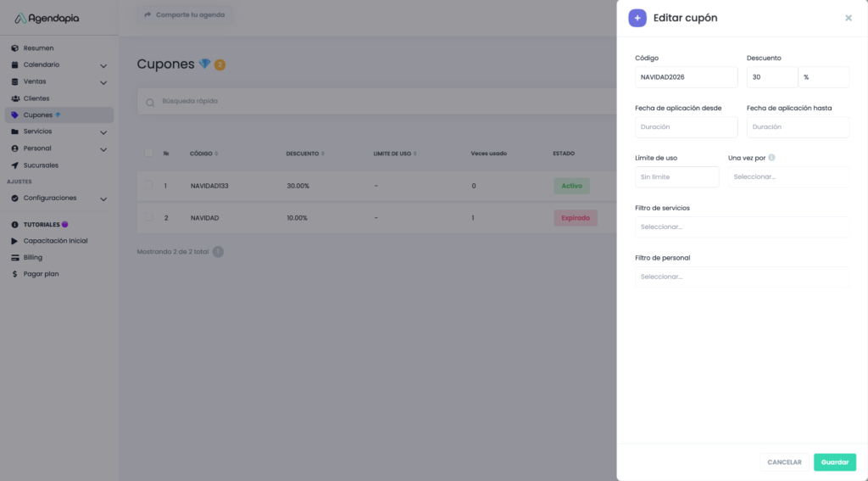Click the purple plus icon in panel header
Image resolution: width=868 pixels, height=481 pixels.
637,18
